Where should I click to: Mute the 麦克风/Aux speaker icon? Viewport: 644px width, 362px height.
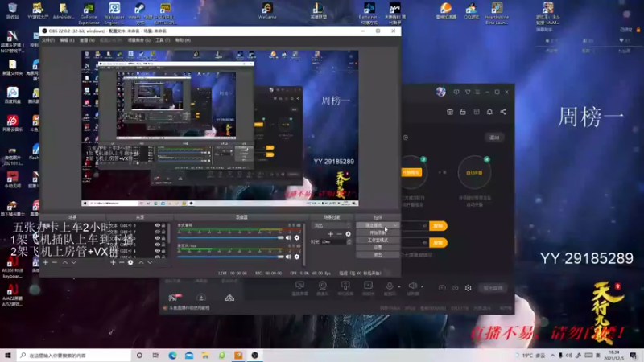[288, 257]
